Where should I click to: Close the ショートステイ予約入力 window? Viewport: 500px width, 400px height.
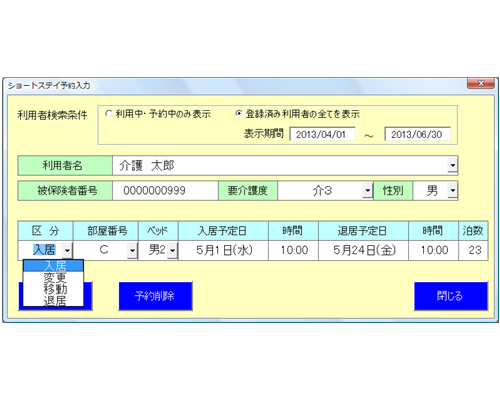pos(480,84)
